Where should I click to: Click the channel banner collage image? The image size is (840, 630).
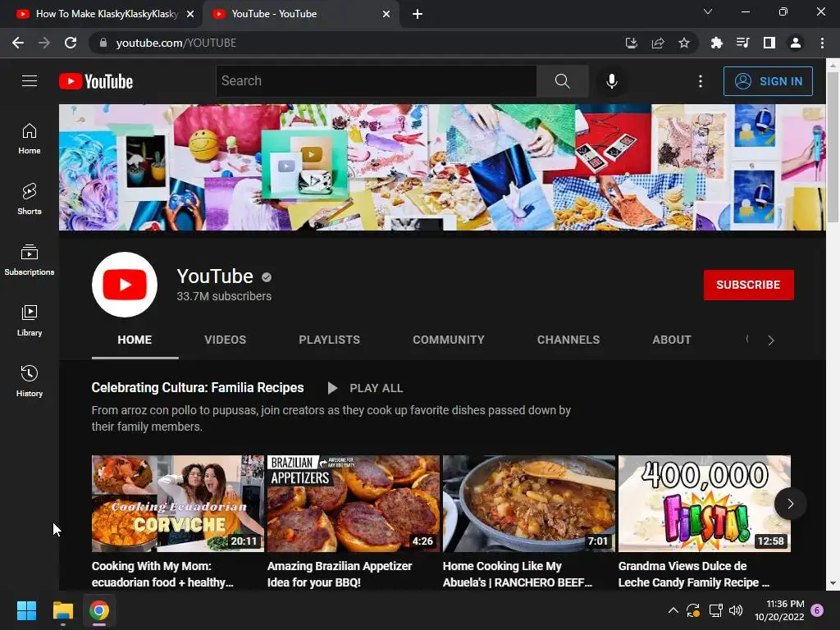(442, 167)
